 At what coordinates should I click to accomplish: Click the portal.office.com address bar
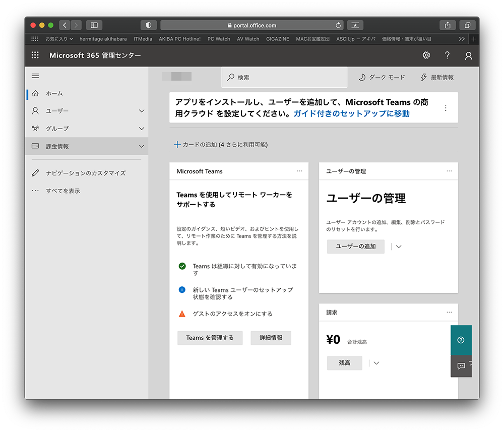252,25
